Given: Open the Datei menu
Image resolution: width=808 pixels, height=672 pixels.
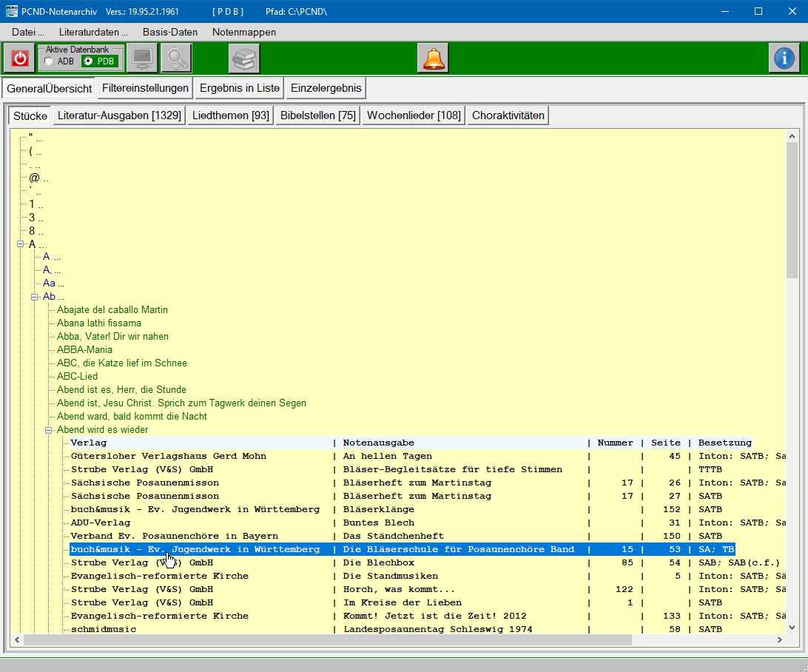Looking at the screenshot, I should 27,32.
